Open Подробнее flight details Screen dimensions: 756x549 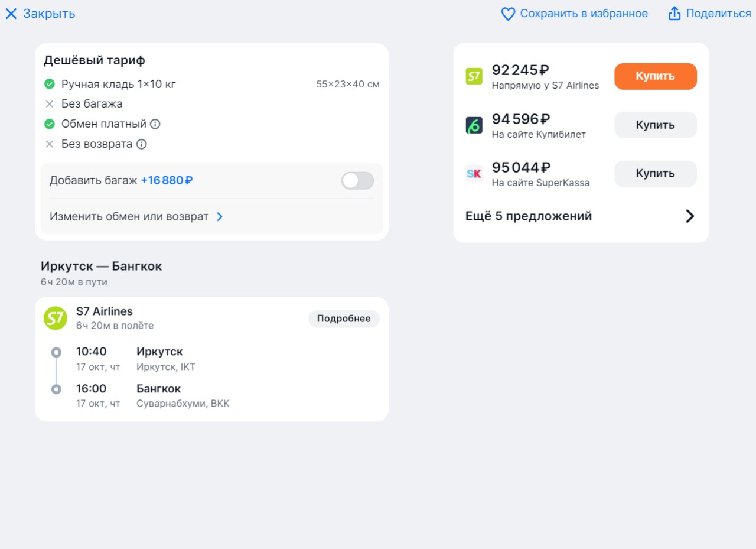tap(344, 319)
